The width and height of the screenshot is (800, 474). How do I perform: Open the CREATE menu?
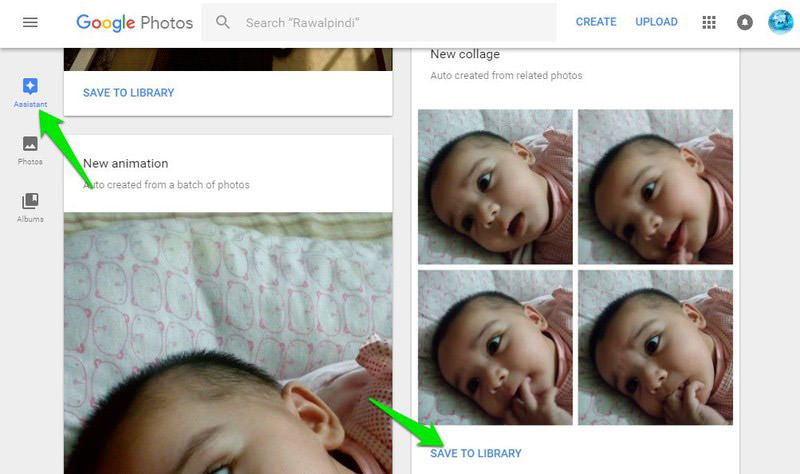click(x=596, y=22)
